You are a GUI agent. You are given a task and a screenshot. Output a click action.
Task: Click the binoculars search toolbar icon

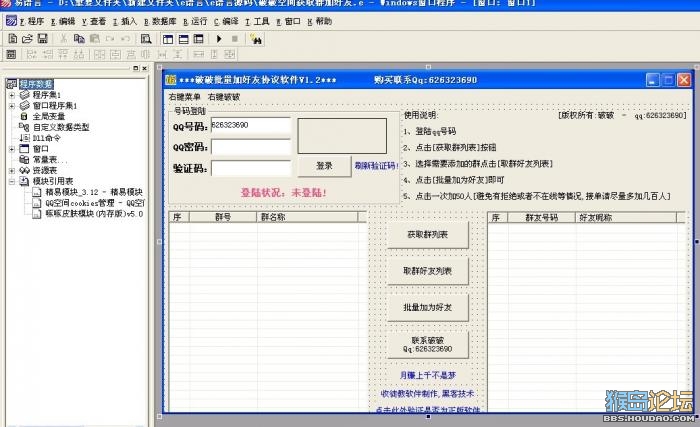pos(256,39)
